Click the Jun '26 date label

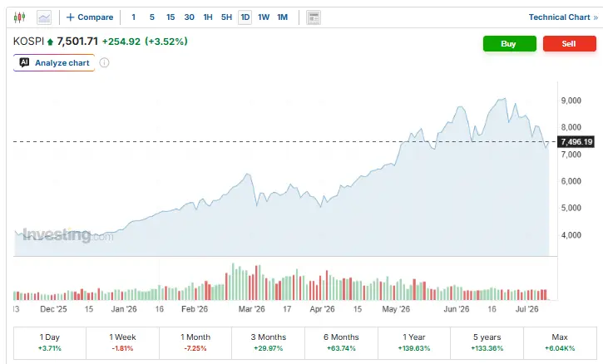point(457,309)
